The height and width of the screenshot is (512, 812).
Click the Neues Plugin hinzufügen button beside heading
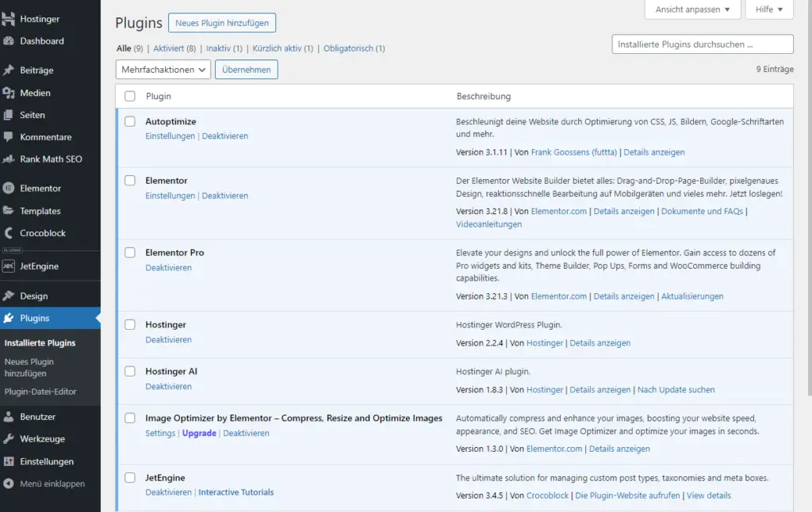pos(222,23)
